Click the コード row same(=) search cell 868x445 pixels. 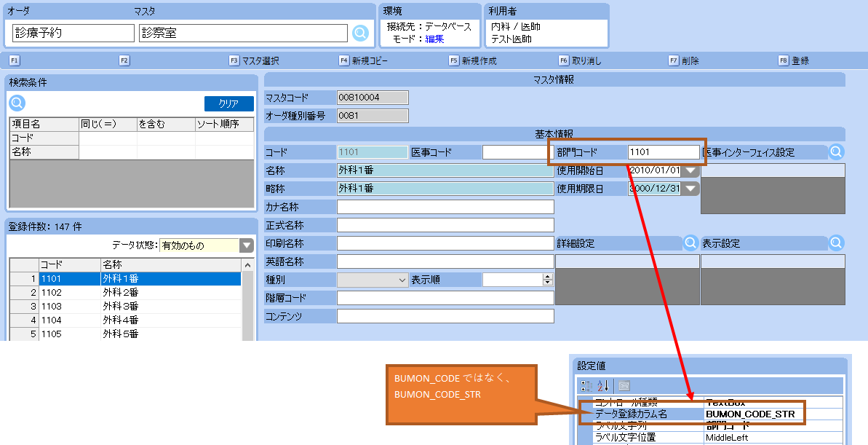(x=108, y=138)
